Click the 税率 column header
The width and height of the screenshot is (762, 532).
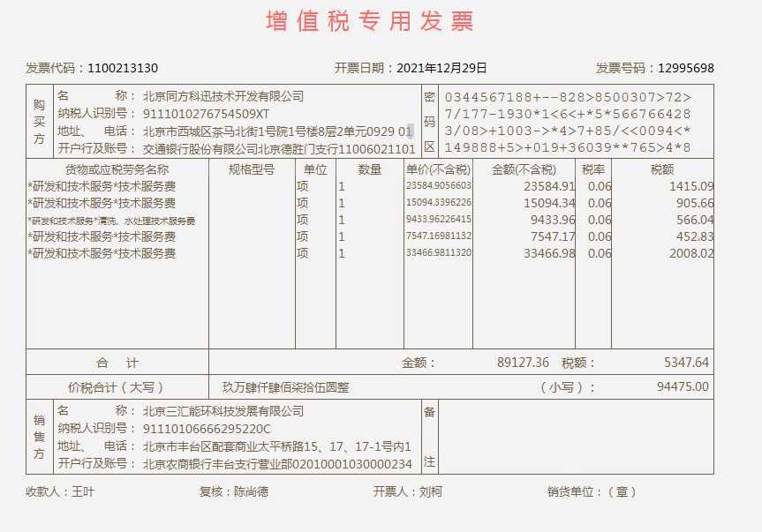click(x=593, y=169)
